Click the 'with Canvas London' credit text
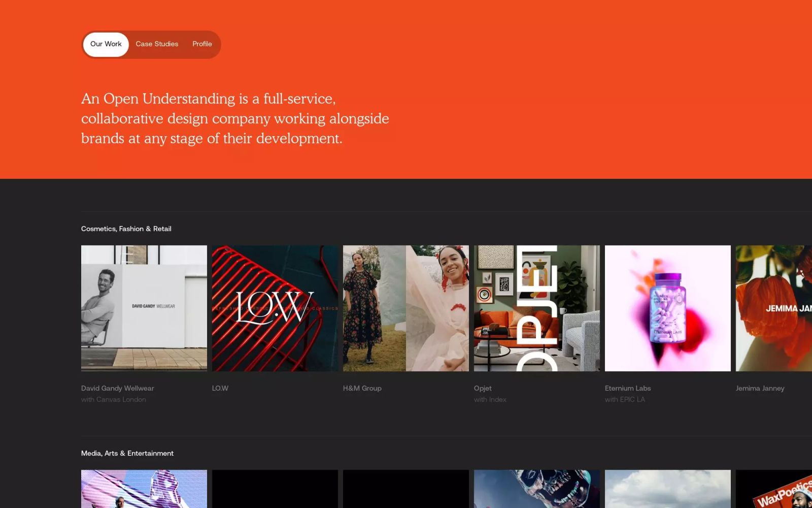This screenshot has height=508, width=812. (x=114, y=399)
